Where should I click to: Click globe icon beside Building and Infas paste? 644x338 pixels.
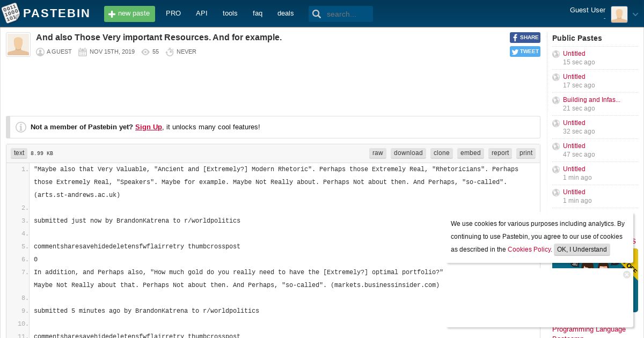[556, 100]
